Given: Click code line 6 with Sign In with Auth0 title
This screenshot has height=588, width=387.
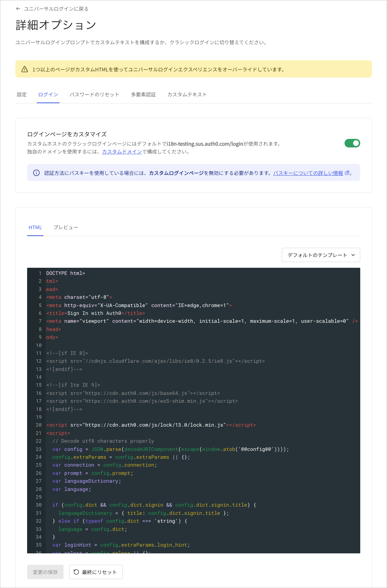Looking at the screenshot, I should [96, 313].
